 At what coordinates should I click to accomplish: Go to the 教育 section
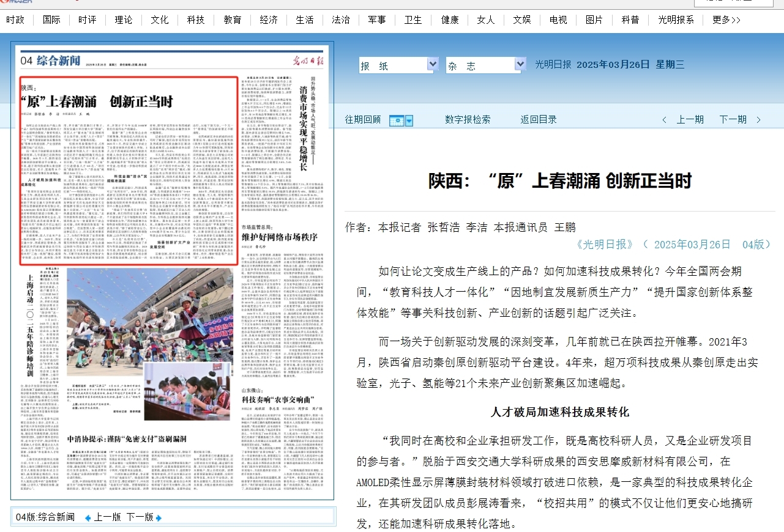232,20
